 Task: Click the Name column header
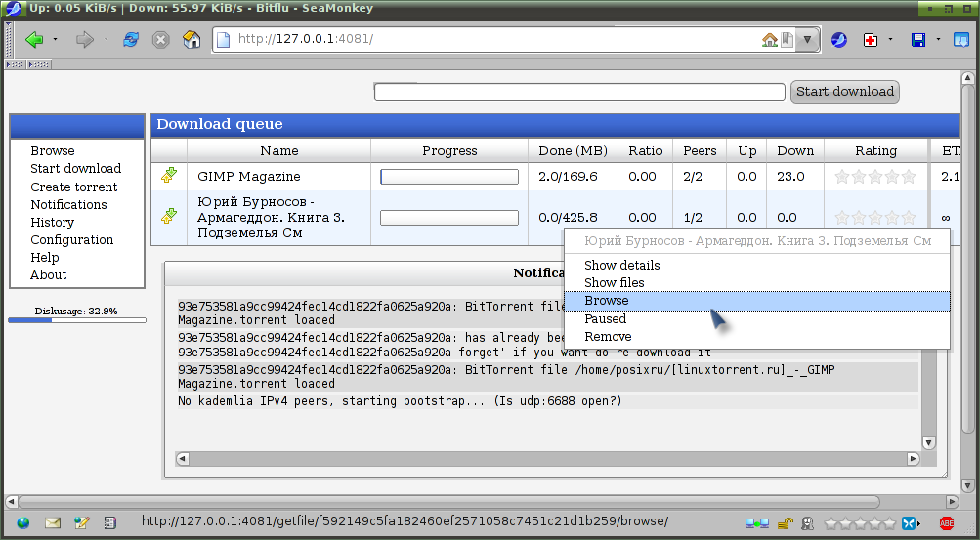pos(278,151)
